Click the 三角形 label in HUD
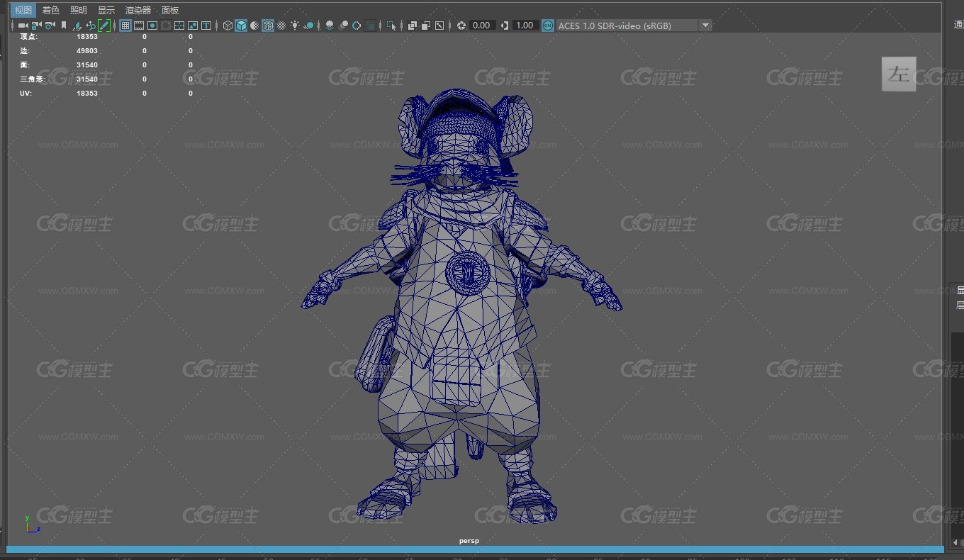The image size is (964, 560). pyautogui.click(x=32, y=79)
